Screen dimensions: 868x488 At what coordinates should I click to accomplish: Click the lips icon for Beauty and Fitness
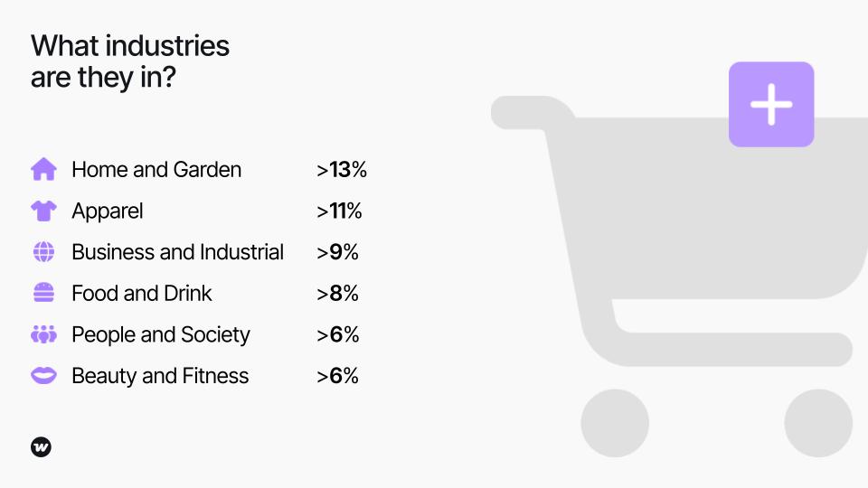point(43,376)
